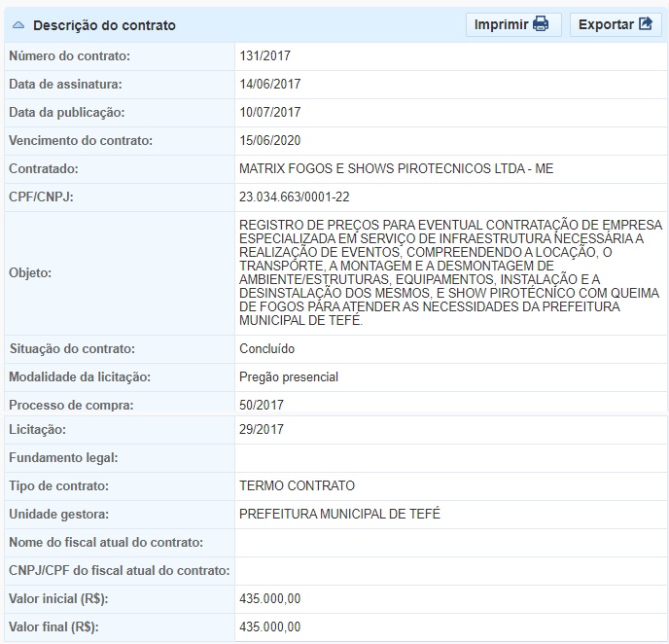Click the export arrow icon in Exportar
This screenshot has height=644, width=669.
coord(646,24)
